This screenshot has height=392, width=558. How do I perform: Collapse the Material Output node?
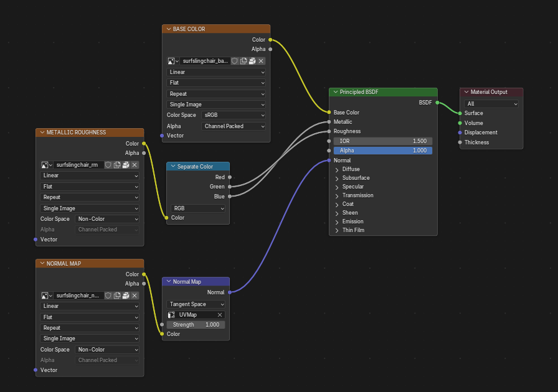click(x=466, y=92)
